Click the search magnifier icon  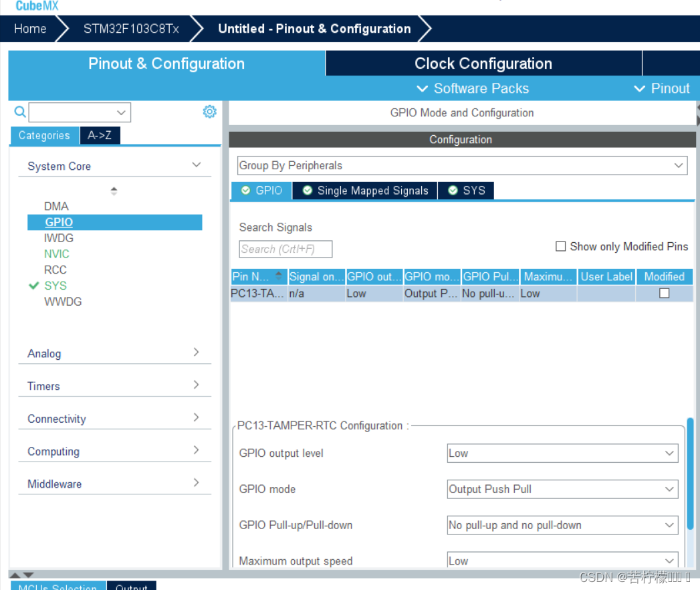(20, 112)
